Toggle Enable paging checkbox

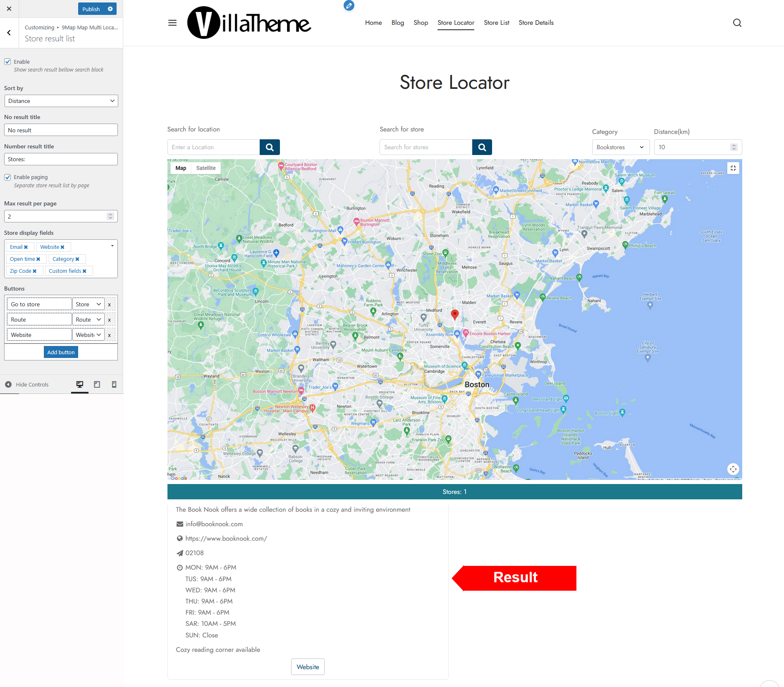(x=7, y=177)
